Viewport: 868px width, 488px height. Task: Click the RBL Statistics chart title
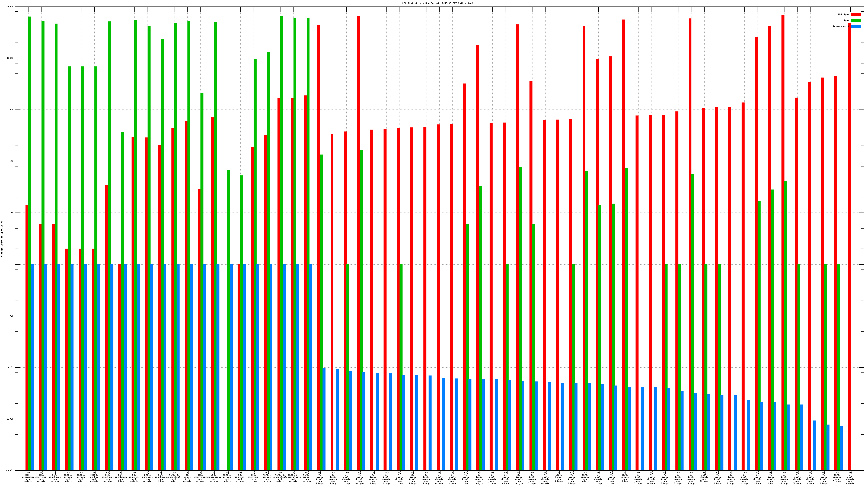pos(439,3)
